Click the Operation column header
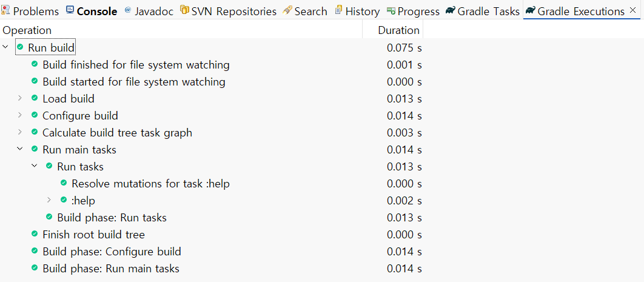Image resolution: width=644 pixels, height=282 pixels. [27, 30]
